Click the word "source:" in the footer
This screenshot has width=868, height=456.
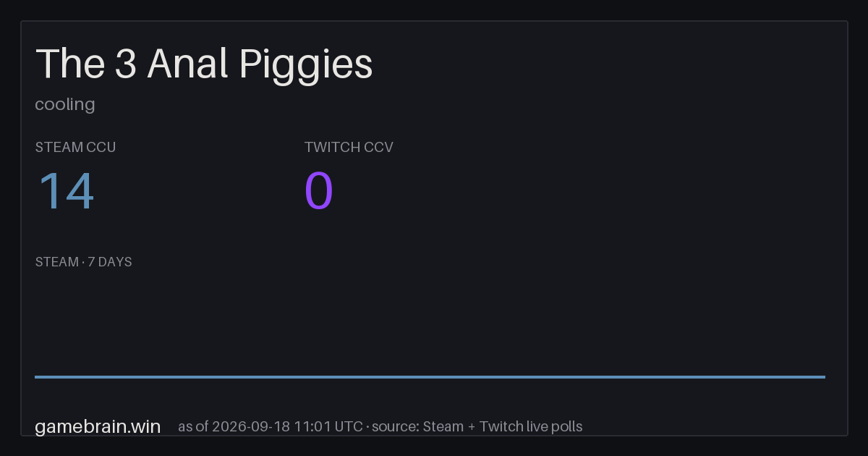(x=395, y=426)
